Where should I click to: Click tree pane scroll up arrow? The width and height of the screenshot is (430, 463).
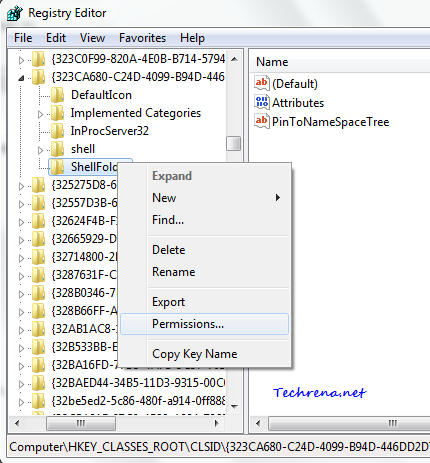click(234, 59)
